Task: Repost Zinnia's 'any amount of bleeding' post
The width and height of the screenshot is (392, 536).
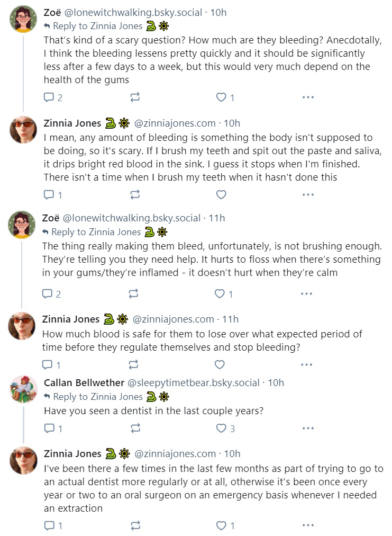Action: (x=135, y=195)
